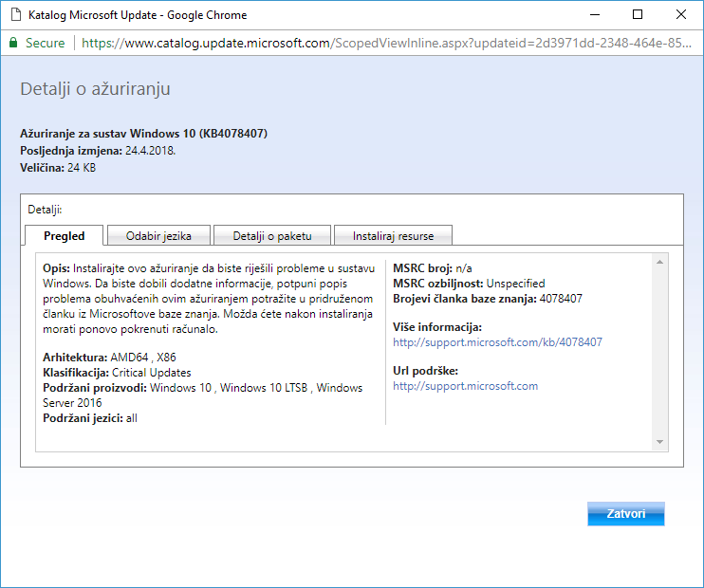Open the Instaliraj resurse tab
Viewport: 704px width, 588px height.
point(394,235)
